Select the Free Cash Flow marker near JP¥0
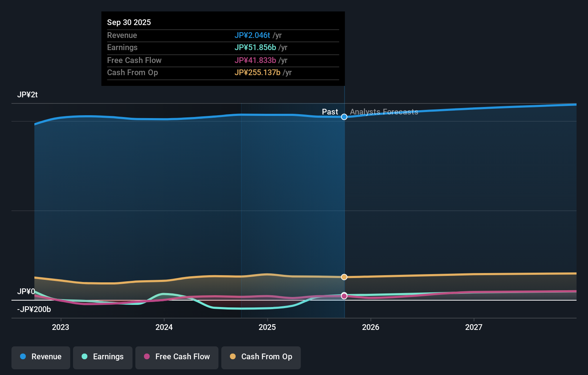 pyautogui.click(x=344, y=296)
